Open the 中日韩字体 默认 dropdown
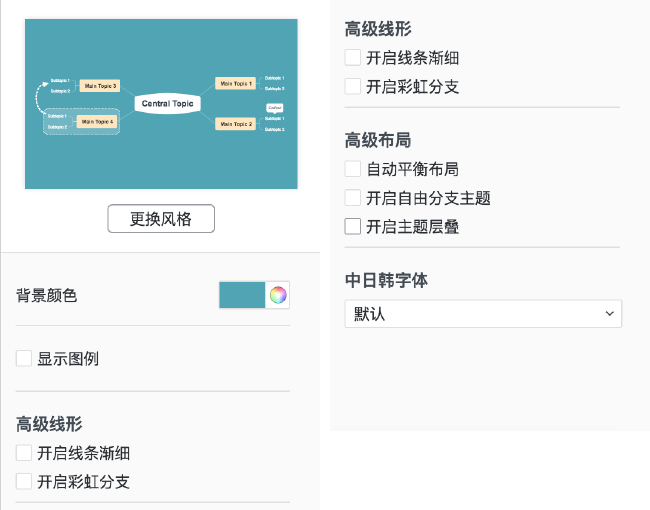 click(483, 314)
